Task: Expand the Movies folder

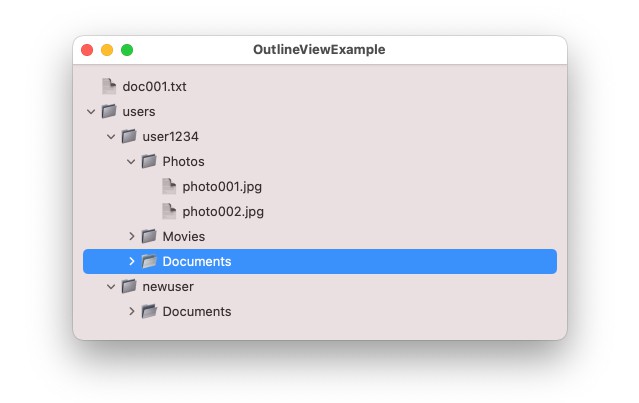Action: pos(131,236)
